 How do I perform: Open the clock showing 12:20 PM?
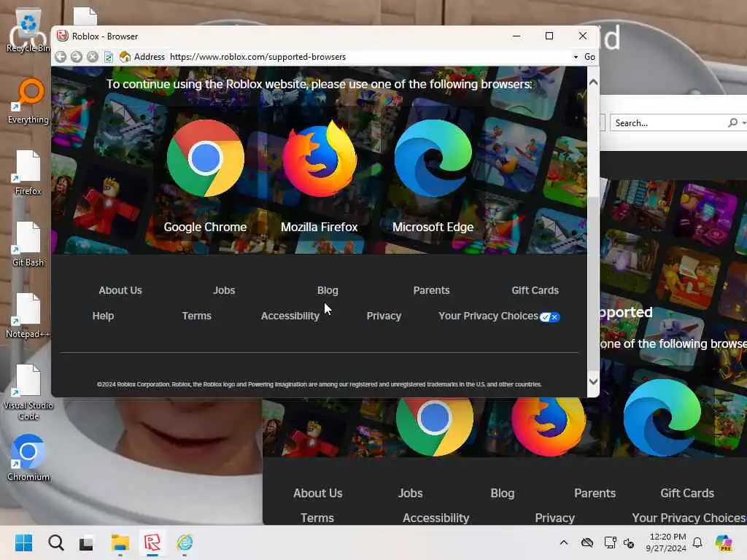666,542
